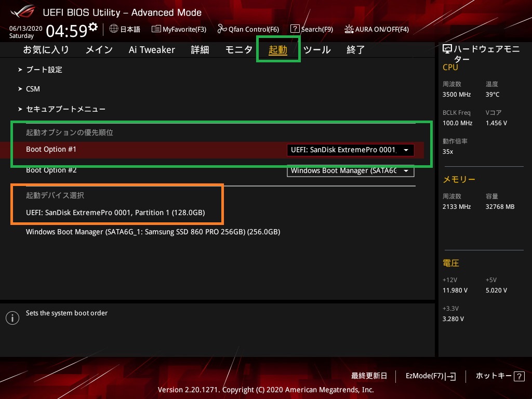This screenshot has width=532, height=399.
Task: Click the 11.980 V reading
Action: [x=455, y=290]
